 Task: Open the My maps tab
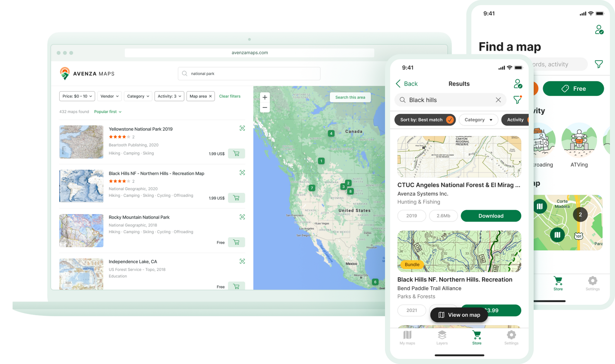pos(407,337)
